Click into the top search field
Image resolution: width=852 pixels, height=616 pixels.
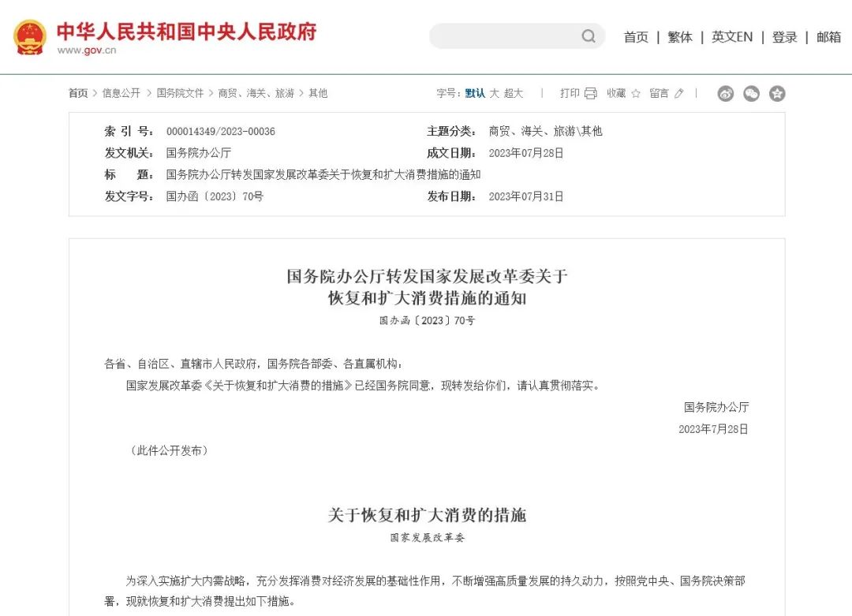pos(505,36)
